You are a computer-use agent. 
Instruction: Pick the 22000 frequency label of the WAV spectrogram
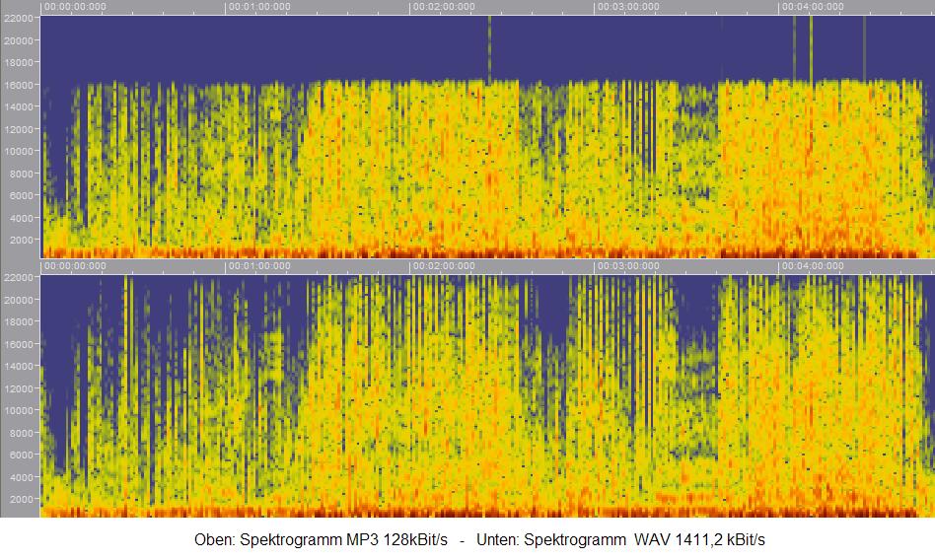coord(19,277)
